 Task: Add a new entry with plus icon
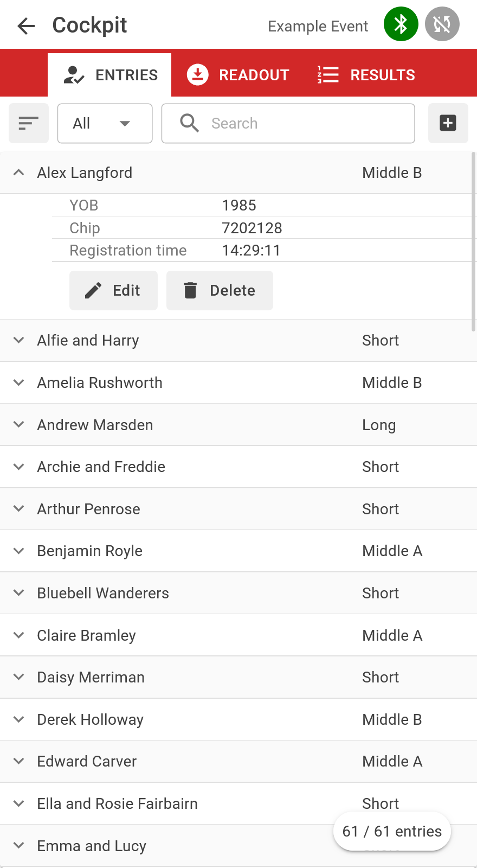tap(448, 123)
